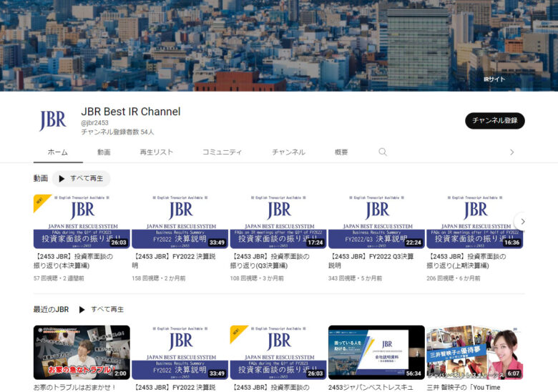Click the subscriber count 54人
The width and height of the screenshot is (558, 392).
(117, 132)
